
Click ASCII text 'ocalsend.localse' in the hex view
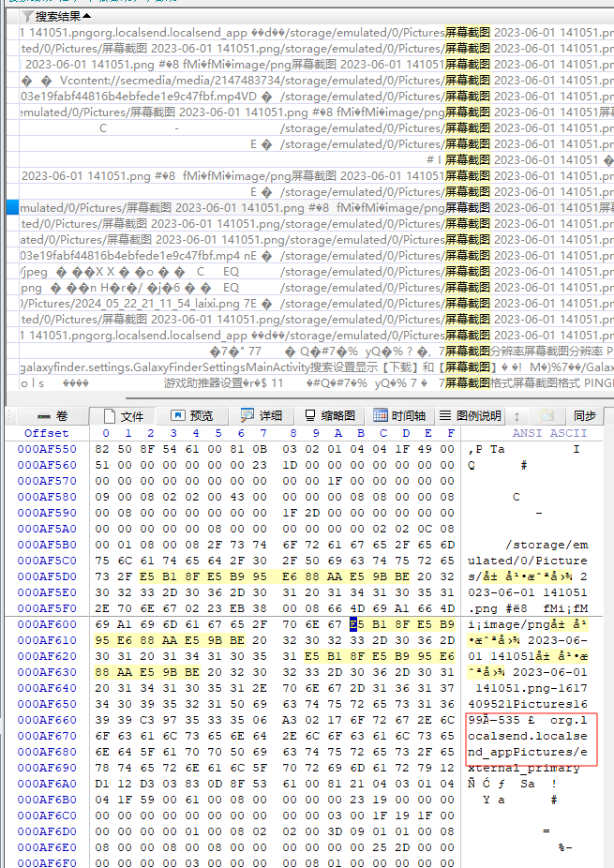pos(528,736)
